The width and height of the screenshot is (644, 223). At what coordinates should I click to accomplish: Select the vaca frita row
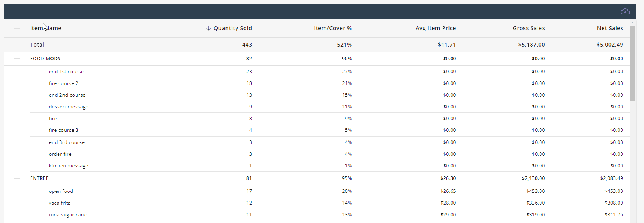click(59, 203)
